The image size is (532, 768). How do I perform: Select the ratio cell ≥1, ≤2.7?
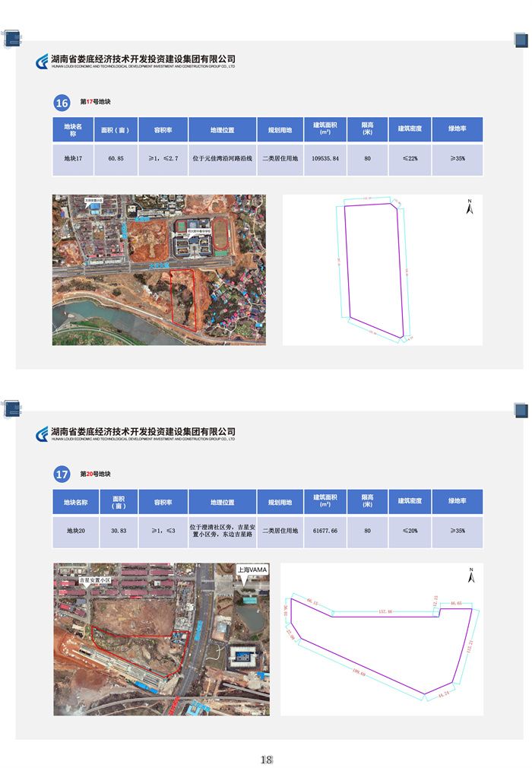point(163,159)
